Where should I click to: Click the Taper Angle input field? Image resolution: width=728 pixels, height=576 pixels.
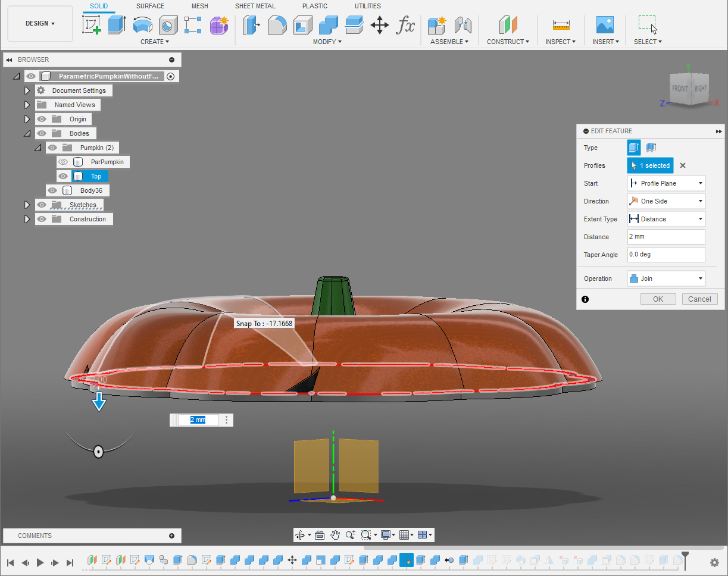[x=666, y=255]
